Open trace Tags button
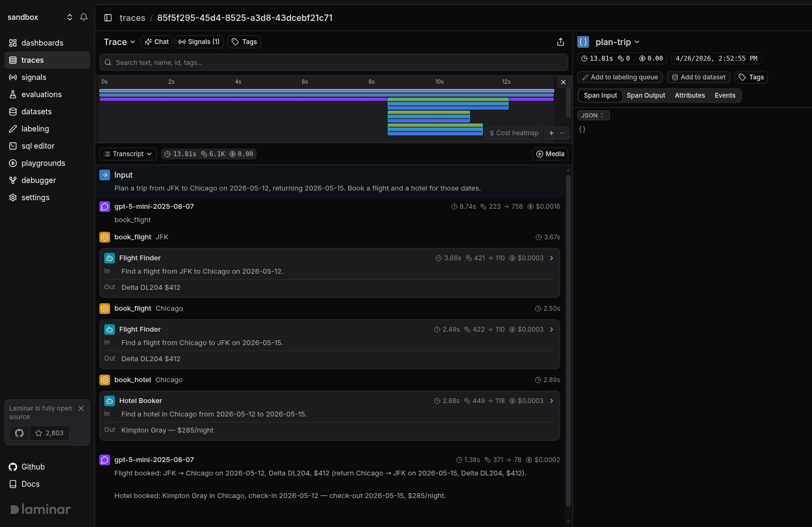This screenshot has height=527, width=812. (x=244, y=42)
